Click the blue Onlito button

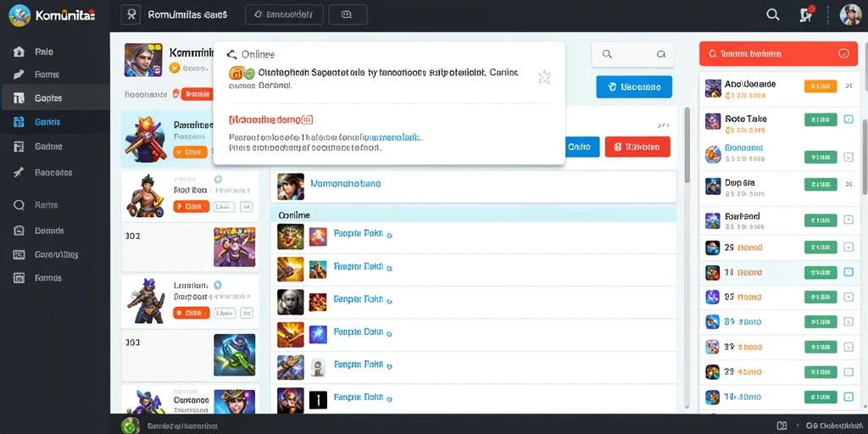pos(583,147)
